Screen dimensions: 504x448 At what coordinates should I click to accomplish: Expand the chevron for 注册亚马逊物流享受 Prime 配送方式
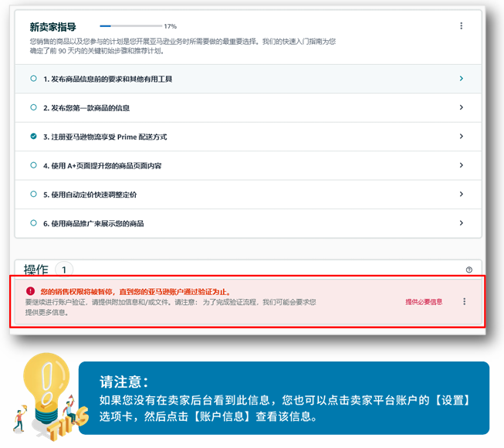[x=462, y=137]
